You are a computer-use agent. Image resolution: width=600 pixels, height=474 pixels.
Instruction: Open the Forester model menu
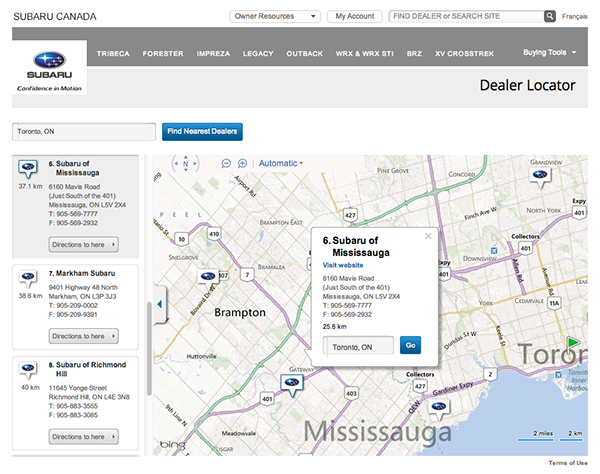pos(163,54)
